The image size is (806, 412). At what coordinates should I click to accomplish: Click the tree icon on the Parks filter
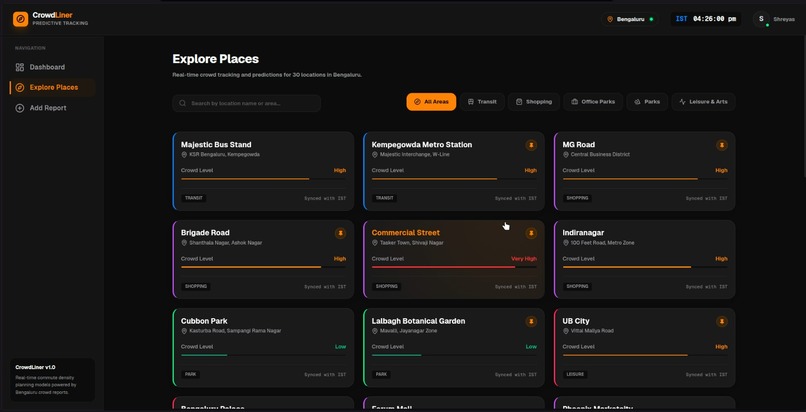click(x=637, y=102)
